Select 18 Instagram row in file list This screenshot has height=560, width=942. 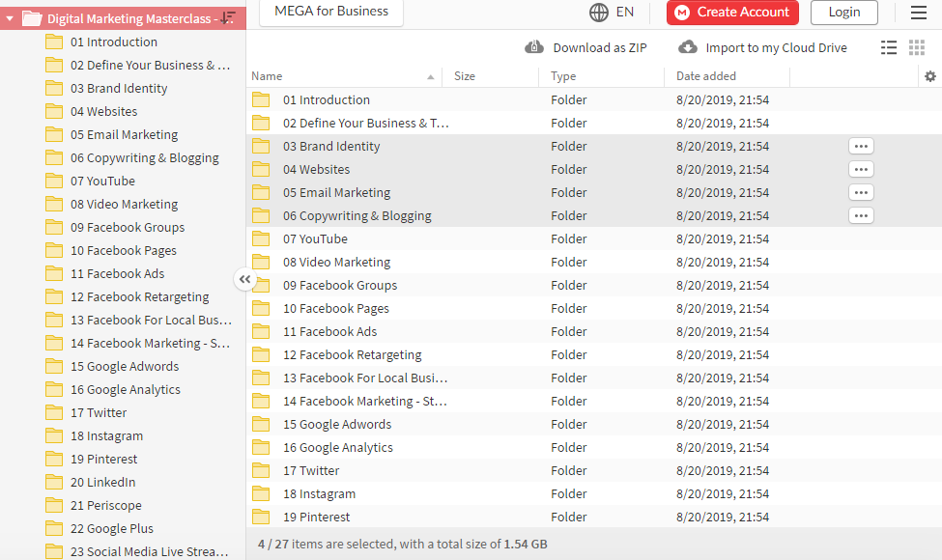(594, 494)
